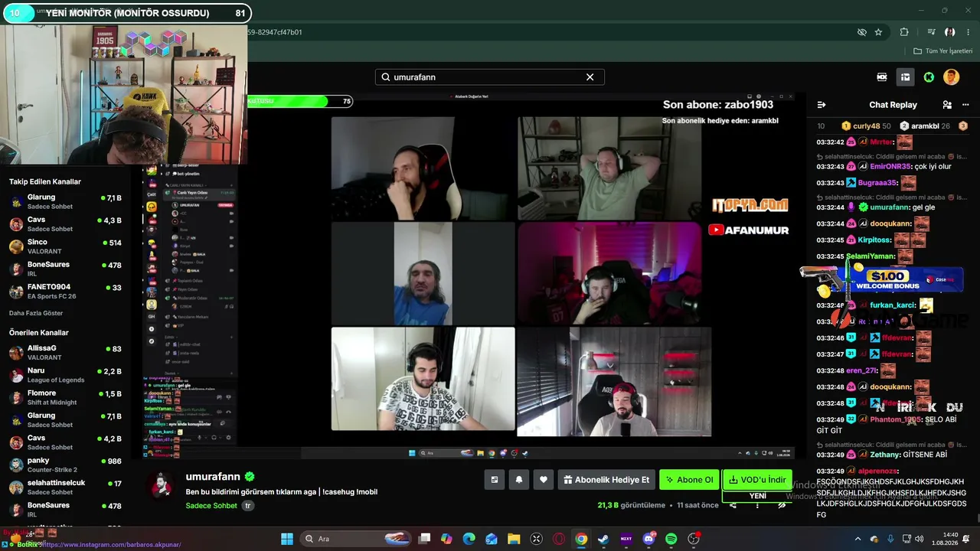The image size is (980, 551).
Task: Open the Kick user avatar menu
Action: point(951,77)
